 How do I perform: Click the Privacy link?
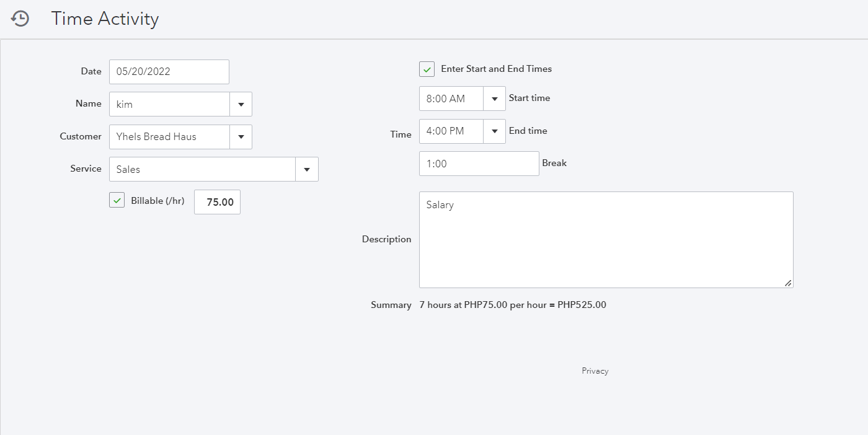(595, 371)
